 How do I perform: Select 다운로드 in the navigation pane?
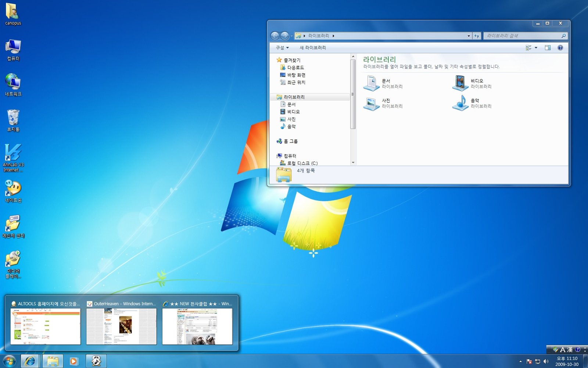tap(295, 68)
